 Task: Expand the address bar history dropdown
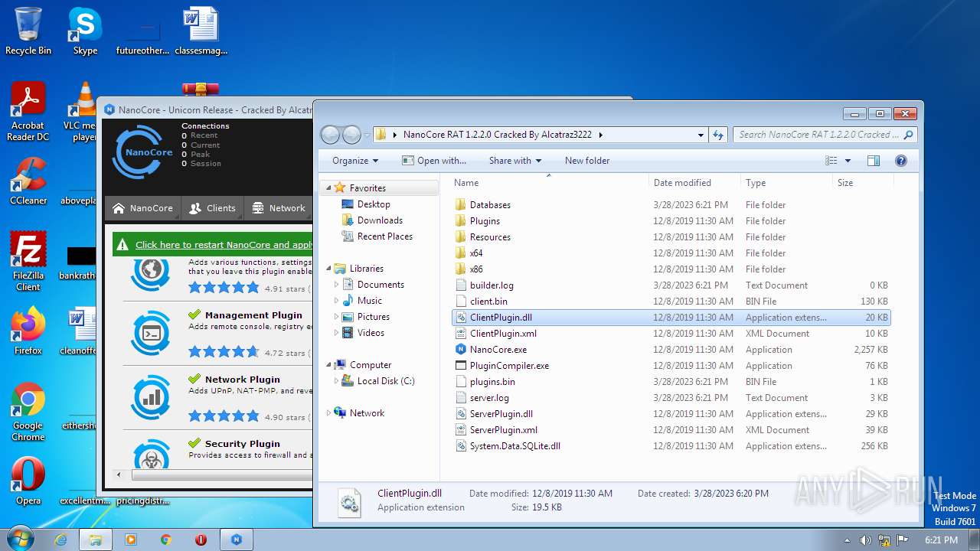(x=701, y=135)
